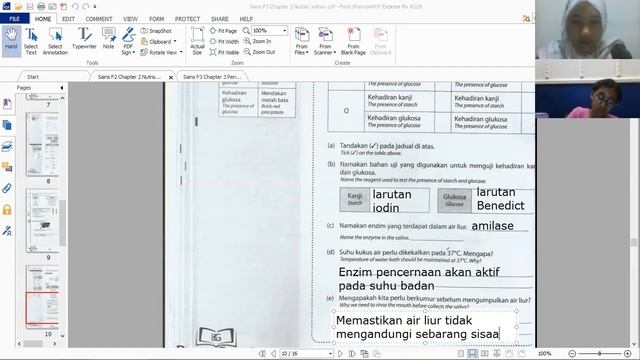Screen dimensions: 640x360
Task: Click the zoom slider handle in status bar
Action: pos(599,353)
